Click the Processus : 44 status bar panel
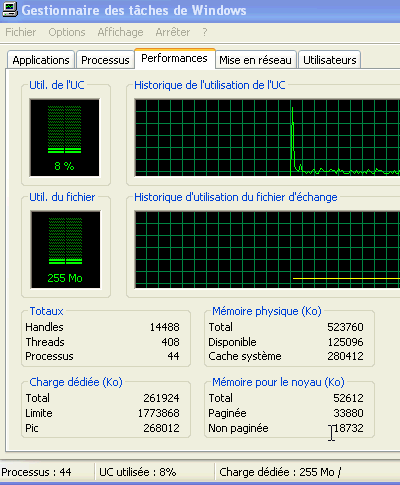 (46, 472)
